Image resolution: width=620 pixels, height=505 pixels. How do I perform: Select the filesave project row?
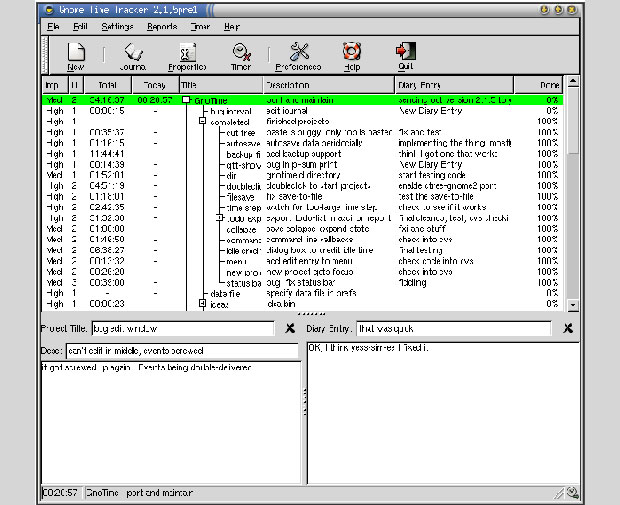[302, 197]
